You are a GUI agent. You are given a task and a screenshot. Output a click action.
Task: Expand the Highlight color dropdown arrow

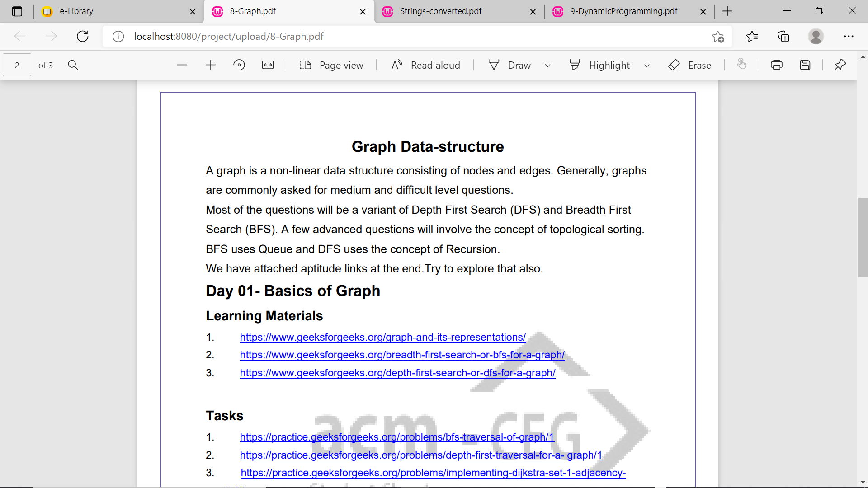647,66
